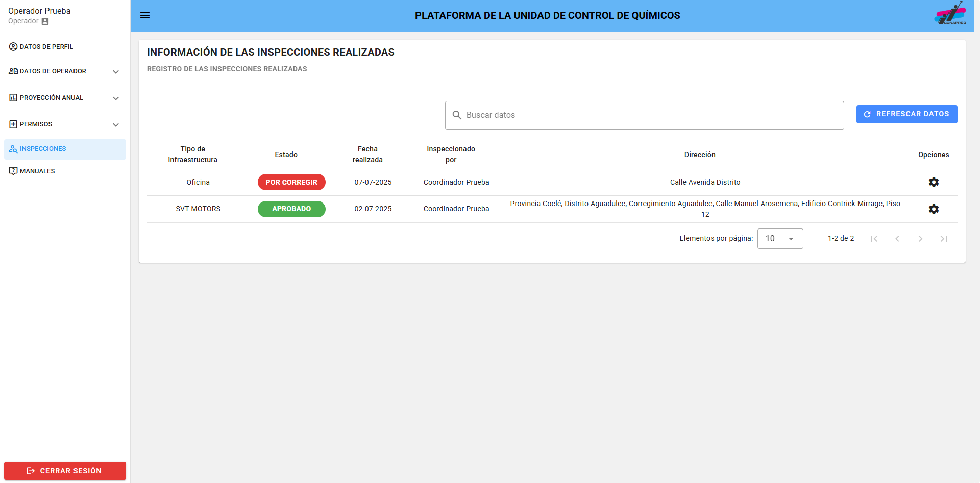The height and width of the screenshot is (483, 980).
Task: Click the Manuales help icon
Action: click(x=13, y=171)
